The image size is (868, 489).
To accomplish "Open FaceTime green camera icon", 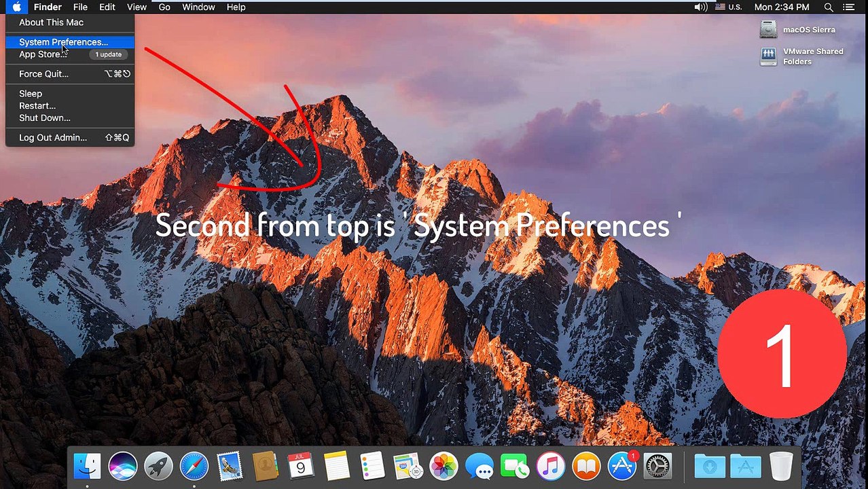I will pos(515,467).
